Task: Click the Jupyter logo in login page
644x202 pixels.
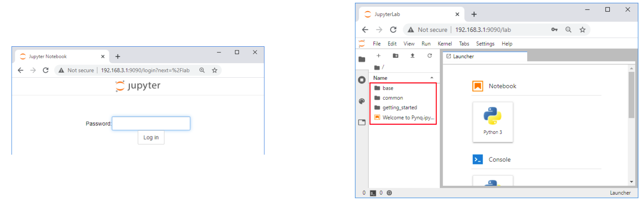Action: (138, 86)
